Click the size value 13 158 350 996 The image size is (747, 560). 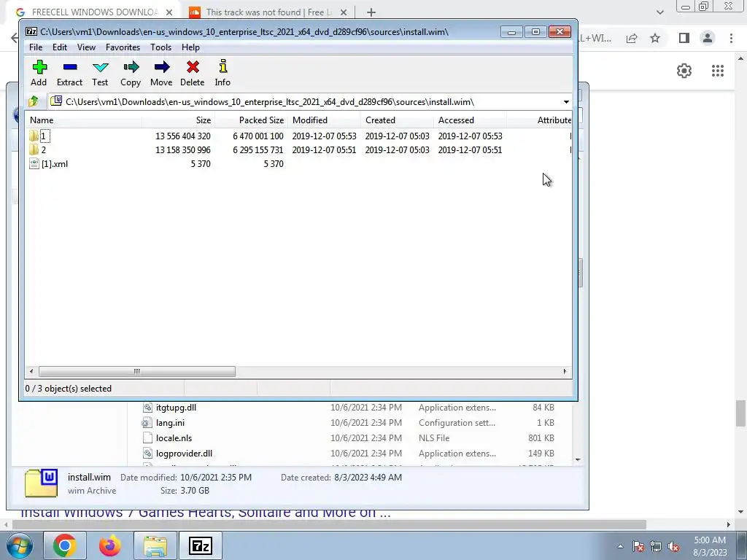[183, 150]
